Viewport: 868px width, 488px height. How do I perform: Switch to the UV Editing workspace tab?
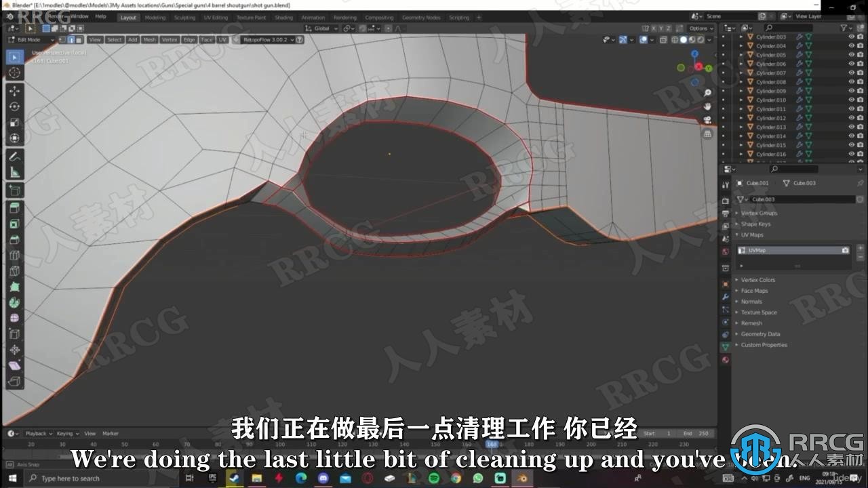216,18
